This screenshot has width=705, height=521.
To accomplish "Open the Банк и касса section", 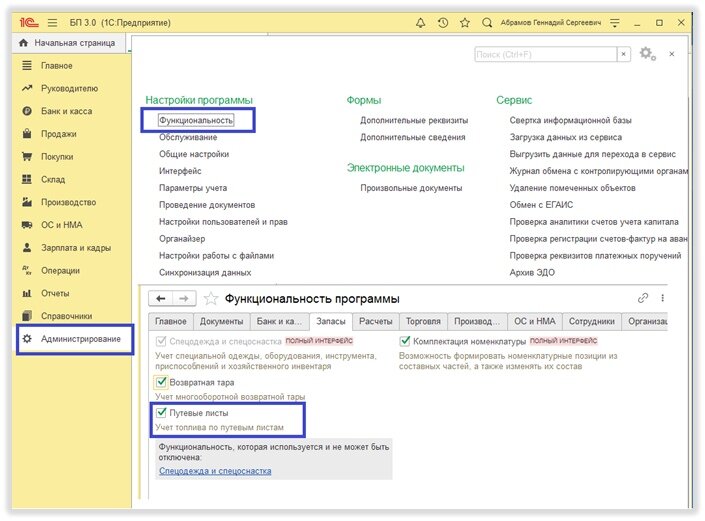I will pyautogui.click(x=67, y=111).
